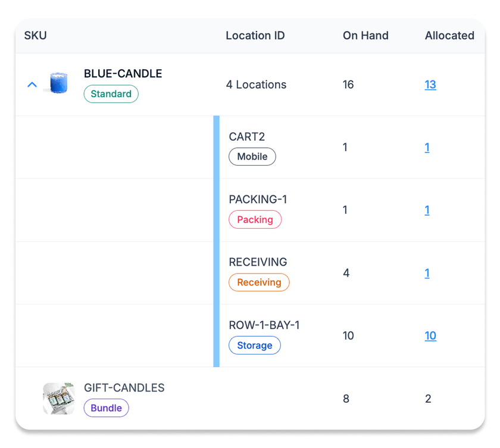Collapse the BLUE-CANDLE row chevron
The height and width of the screenshot is (448, 500).
(x=32, y=85)
